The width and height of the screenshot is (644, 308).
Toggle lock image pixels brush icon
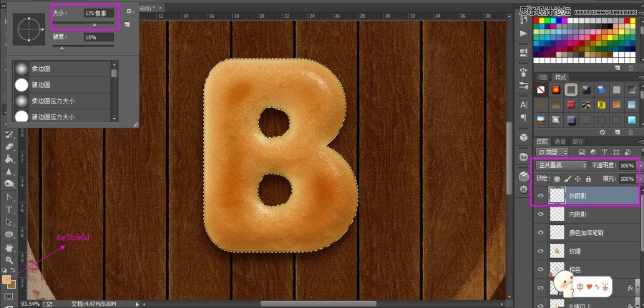567,179
